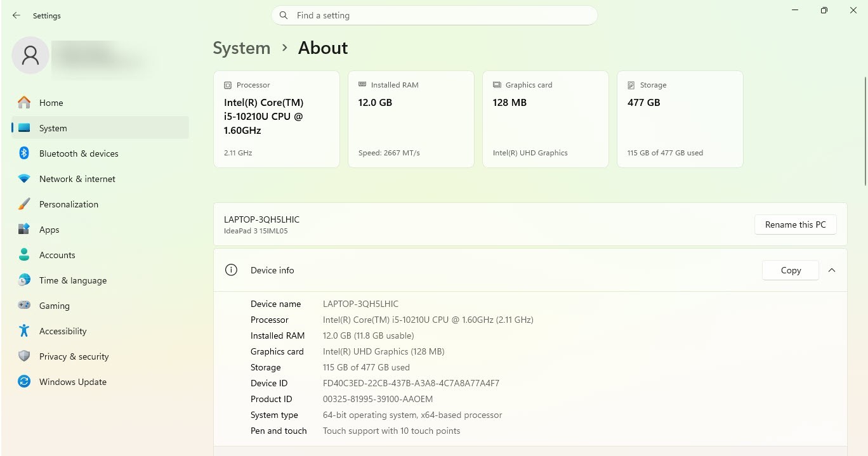Image resolution: width=868 pixels, height=456 pixels.
Task: Open the Home settings page icon
Action: (x=24, y=102)
